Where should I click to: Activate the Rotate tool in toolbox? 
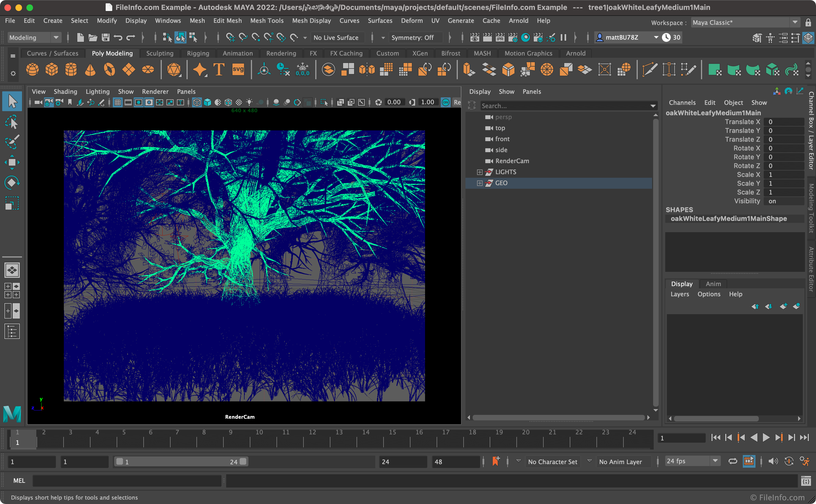tap(12, 183)
